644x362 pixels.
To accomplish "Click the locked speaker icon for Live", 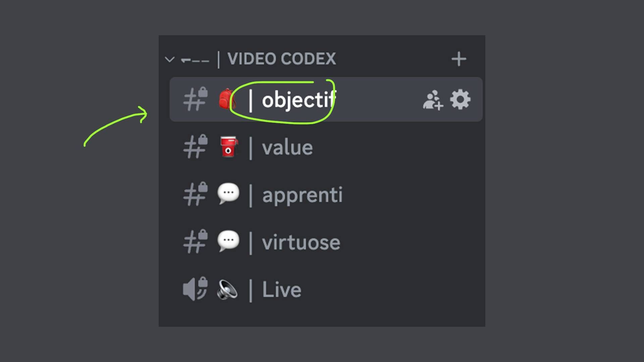I will tap(195, 289).
